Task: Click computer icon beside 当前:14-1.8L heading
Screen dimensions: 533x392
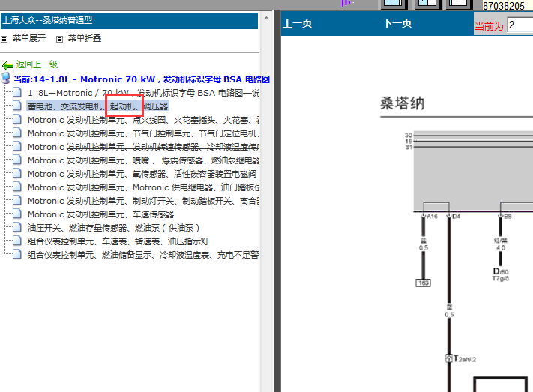Action: click(x=6, y=78)
